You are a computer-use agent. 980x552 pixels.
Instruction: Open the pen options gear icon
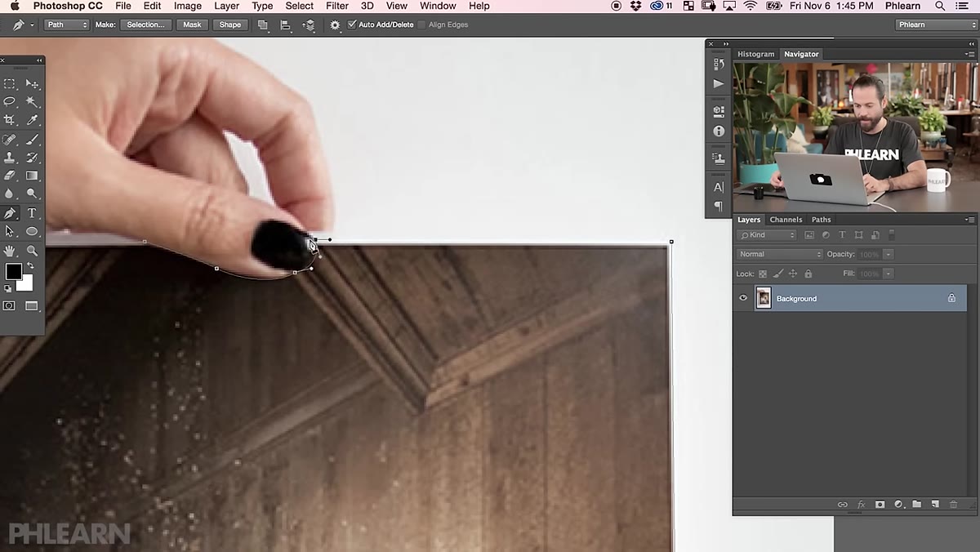click(335, 24)
